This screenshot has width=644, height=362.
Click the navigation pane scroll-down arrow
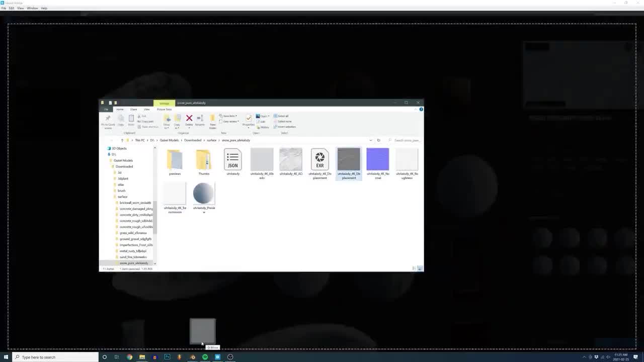(154, 263)
